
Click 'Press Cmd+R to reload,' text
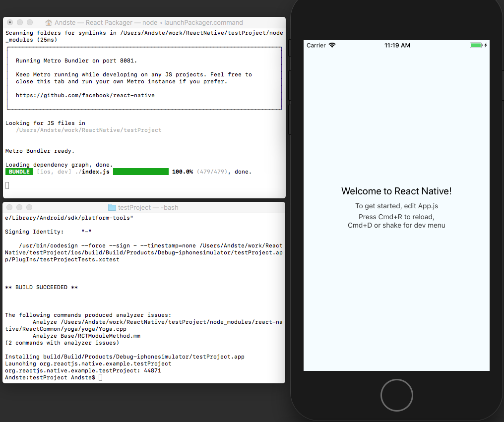(x=396, y=217)
